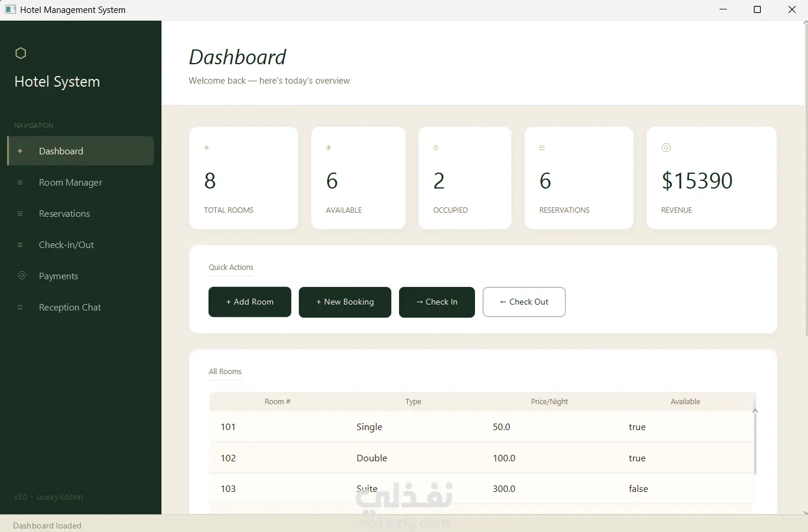Open Room Manager from the sidebar
The height and width of the screenshot is (532, 808).
[81, 182]
